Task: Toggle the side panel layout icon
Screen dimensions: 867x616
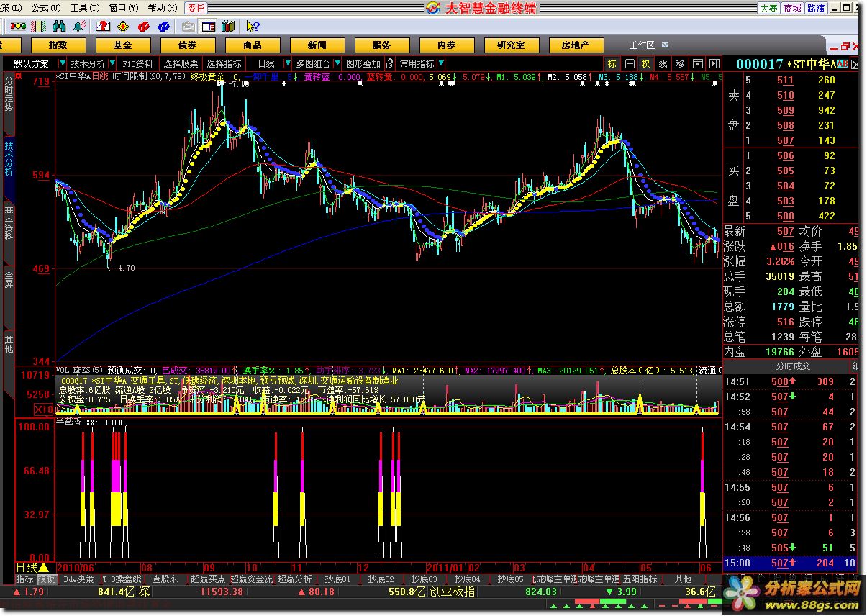Action: click(209, 27)
